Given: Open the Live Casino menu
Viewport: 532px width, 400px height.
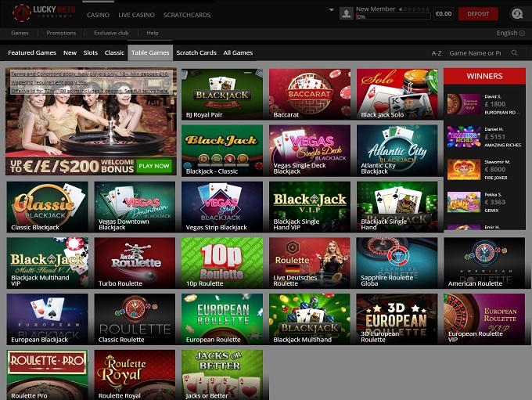Looking at the screenshot, I should coord(135,15).
